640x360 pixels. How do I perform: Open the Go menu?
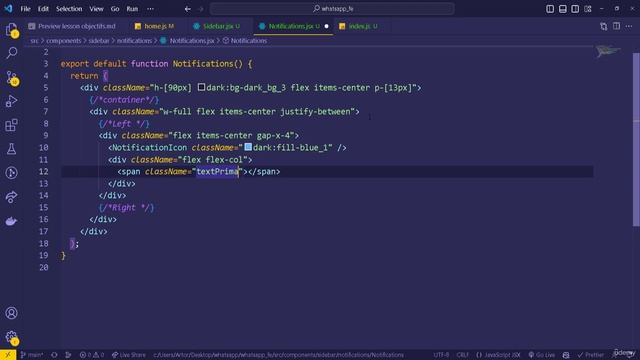(x=115, y=9)
